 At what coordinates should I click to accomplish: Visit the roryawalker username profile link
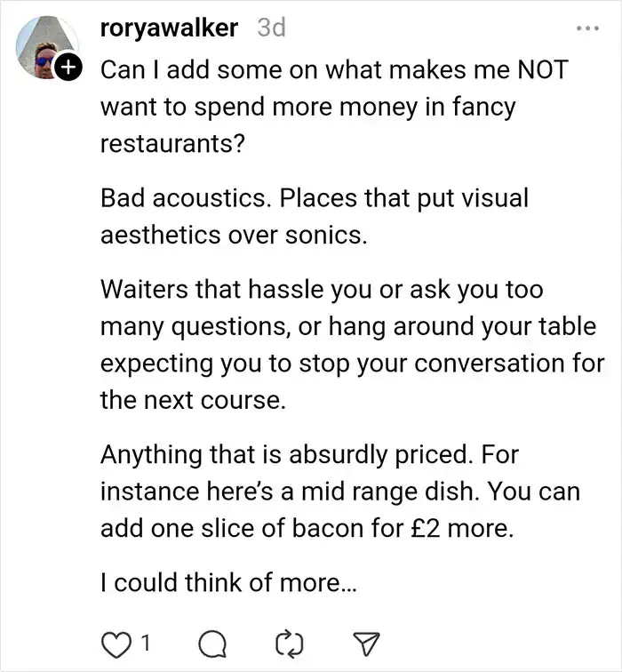click(x=170, y=28)
